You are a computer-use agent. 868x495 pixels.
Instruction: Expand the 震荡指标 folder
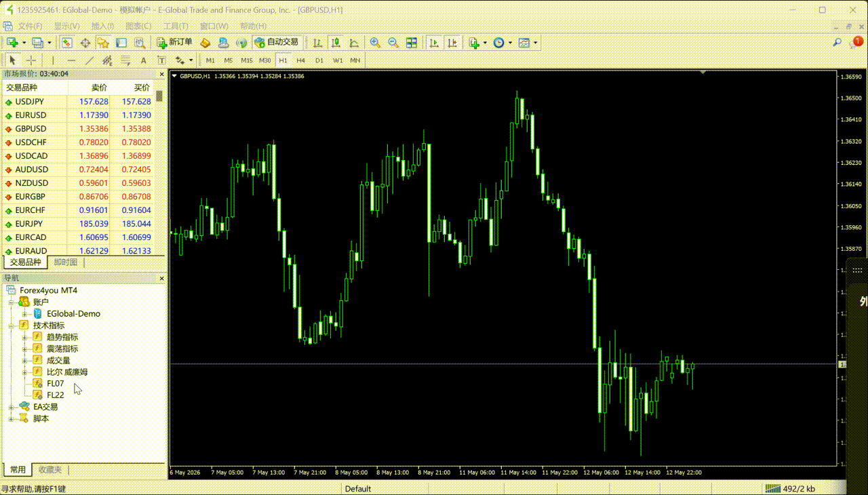point(24,349)
